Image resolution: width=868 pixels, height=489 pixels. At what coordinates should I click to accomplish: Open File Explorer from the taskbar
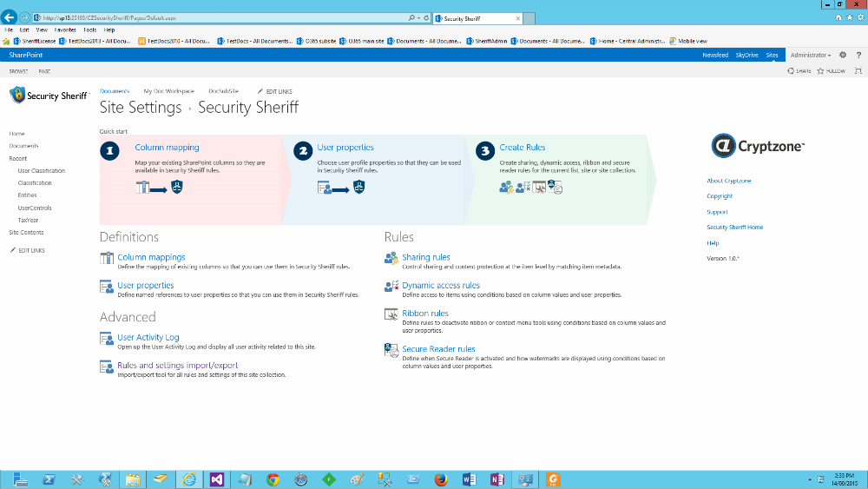coord(133,479)
